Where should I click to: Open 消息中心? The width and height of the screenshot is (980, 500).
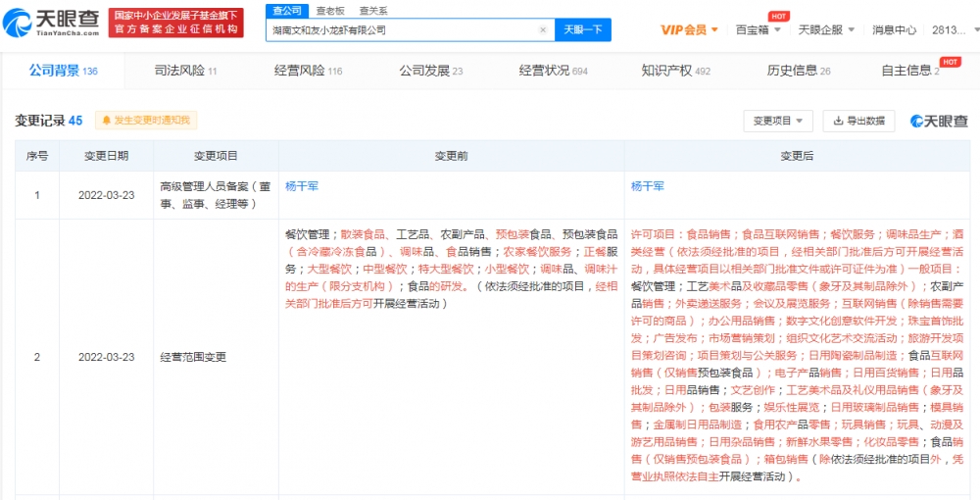pos(895,29)
